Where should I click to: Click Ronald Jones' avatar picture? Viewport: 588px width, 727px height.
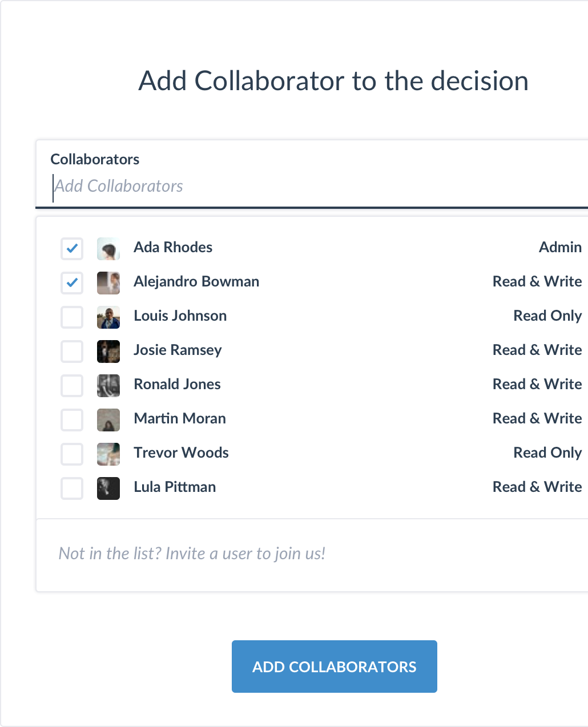click(108, 385)
